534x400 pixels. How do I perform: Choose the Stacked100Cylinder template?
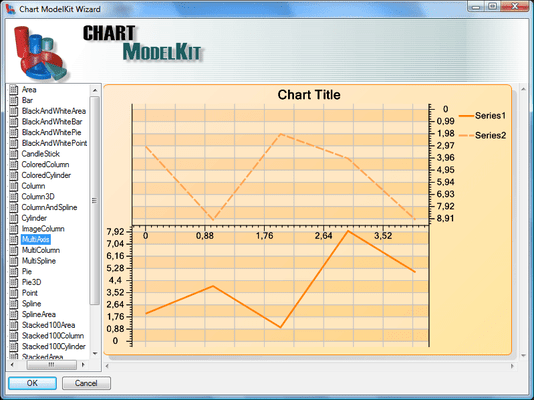tap(54, 346)
